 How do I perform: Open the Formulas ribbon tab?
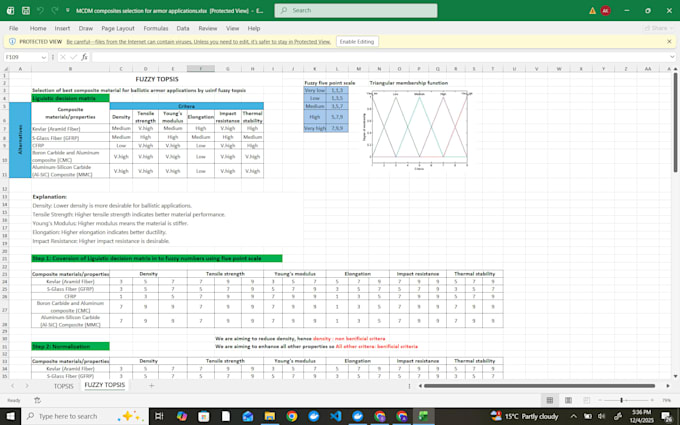pos(156,28)
